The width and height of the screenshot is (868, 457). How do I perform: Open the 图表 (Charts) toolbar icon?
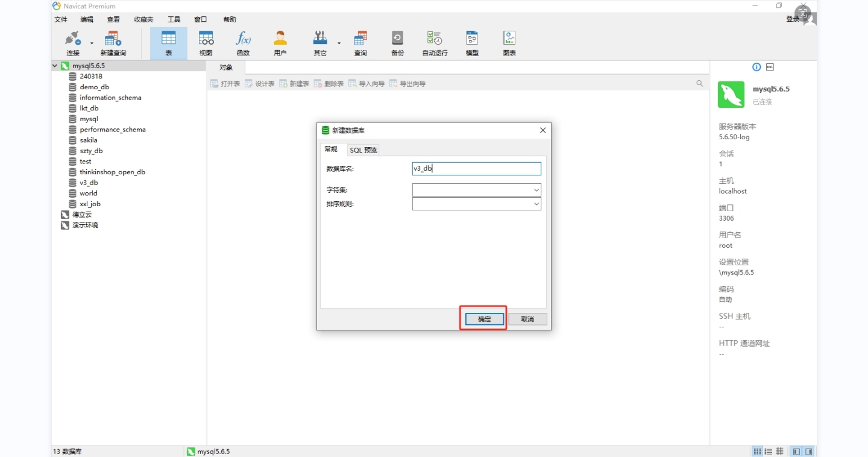(509, 43)
